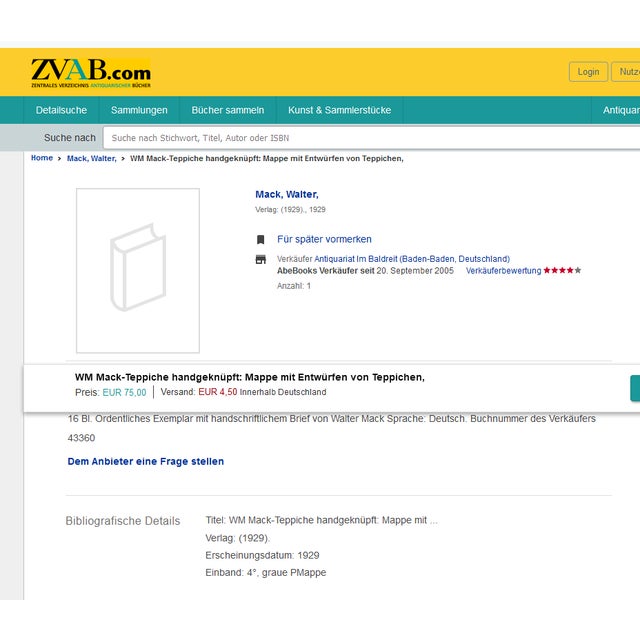This screenshot has height=640, width=640.
Task: Click the search field for Stichwort, Titel, Autor
Action: point(371,138)
